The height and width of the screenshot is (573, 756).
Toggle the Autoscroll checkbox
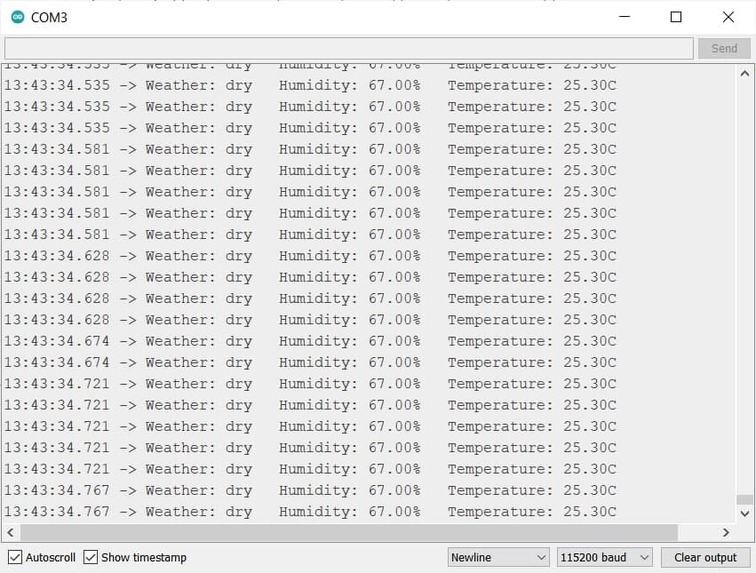pos(15,557)
